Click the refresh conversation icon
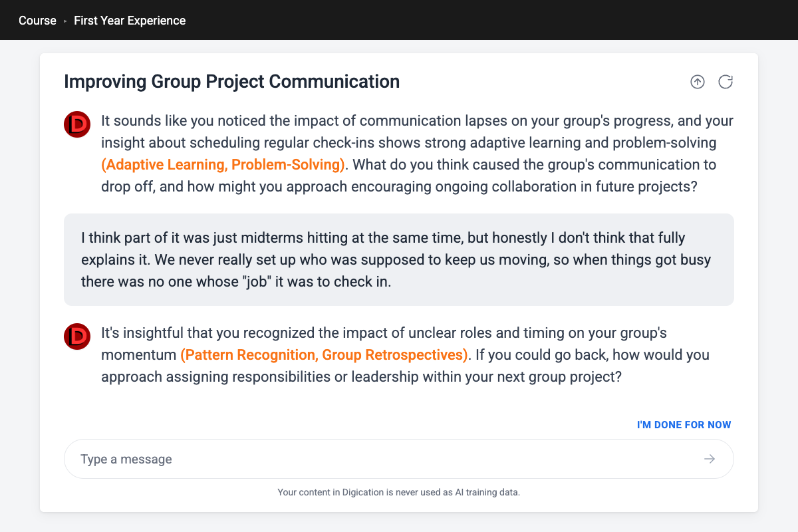 (x=726, y=82)
